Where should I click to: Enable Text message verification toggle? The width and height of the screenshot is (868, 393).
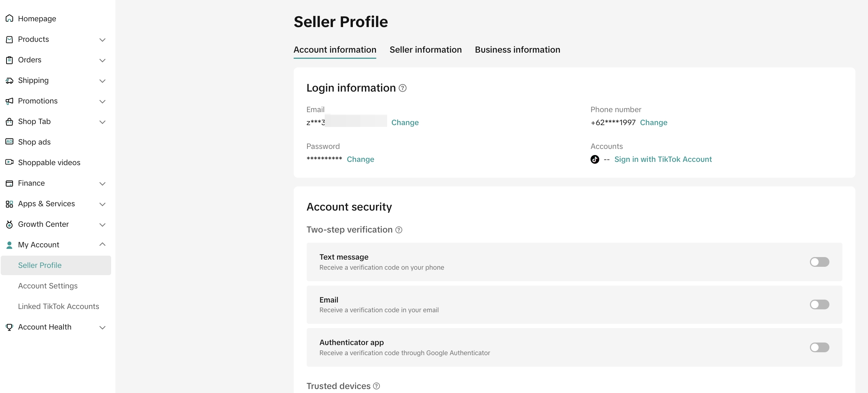point(819,262)
